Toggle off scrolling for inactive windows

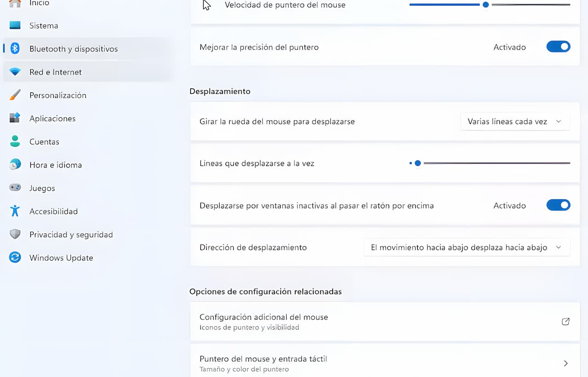558,206
